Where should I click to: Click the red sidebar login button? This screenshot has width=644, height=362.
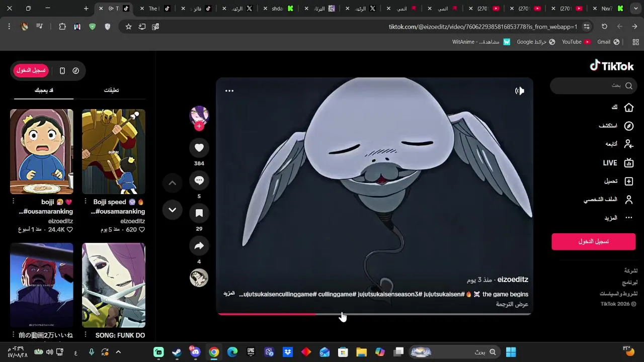pos(594,242)
